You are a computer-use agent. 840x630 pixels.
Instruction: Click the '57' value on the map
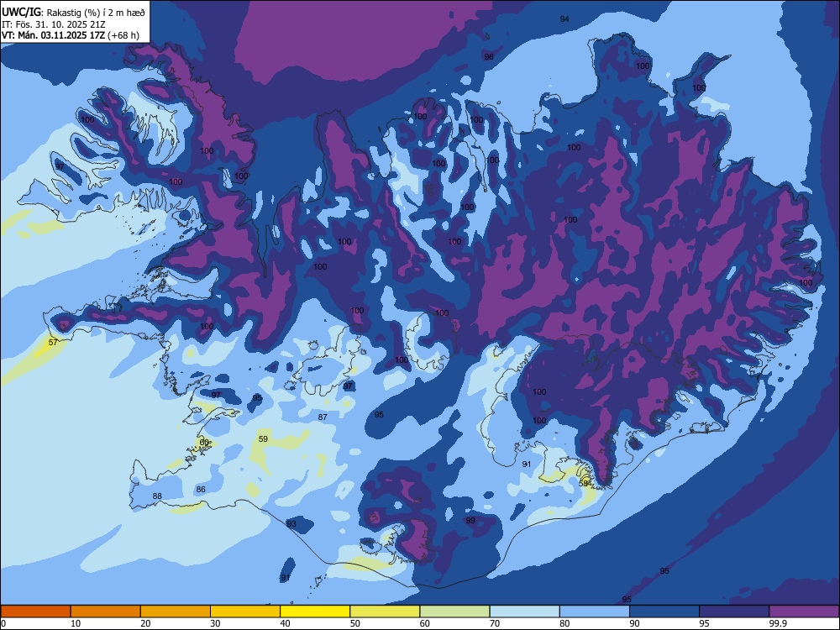coord(53,342)
